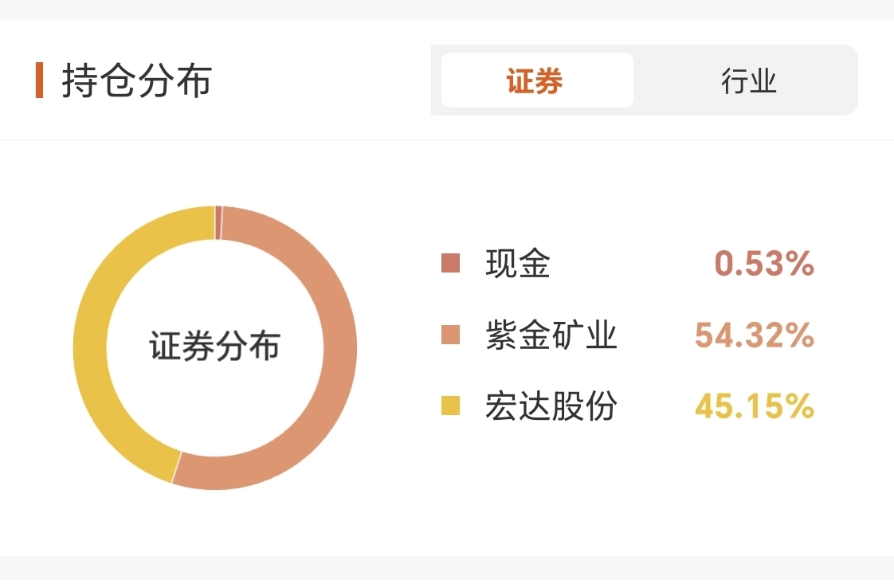
Task: Click the 持仓分布 section title
Action: (136, 80)
